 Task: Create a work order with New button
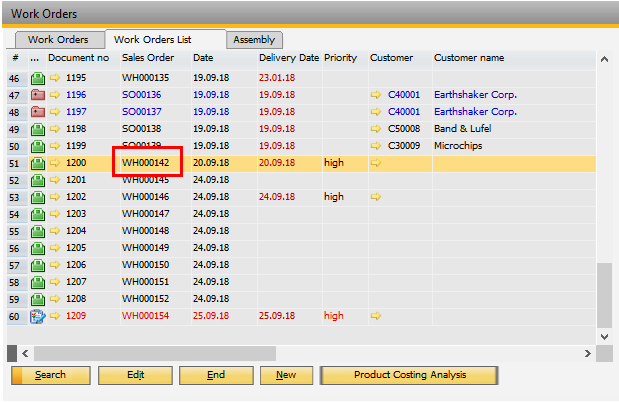[x=286, y=375]
